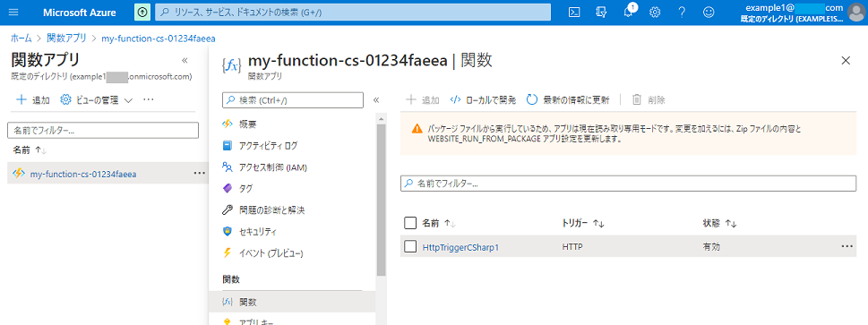Click 追加 in the functions toolbar

[423, 99]
